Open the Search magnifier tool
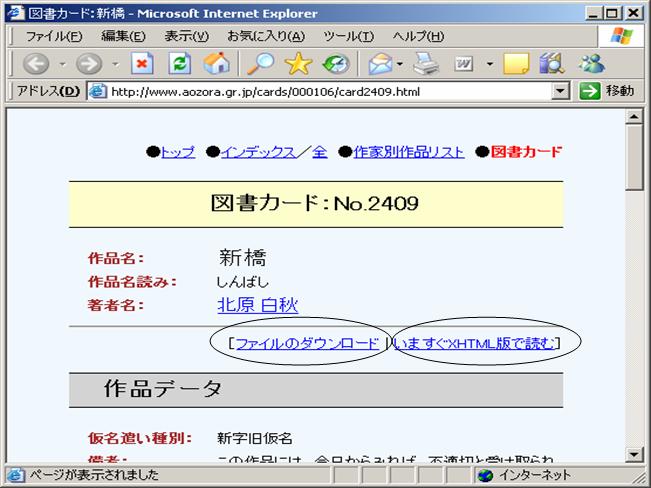The image size is (651, 488). point(260,64)
